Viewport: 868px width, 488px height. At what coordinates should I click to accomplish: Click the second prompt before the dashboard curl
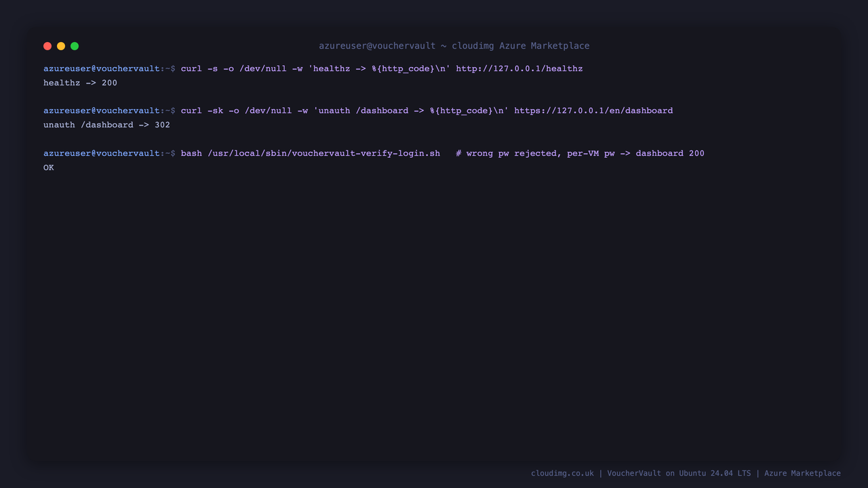point(109,110)
